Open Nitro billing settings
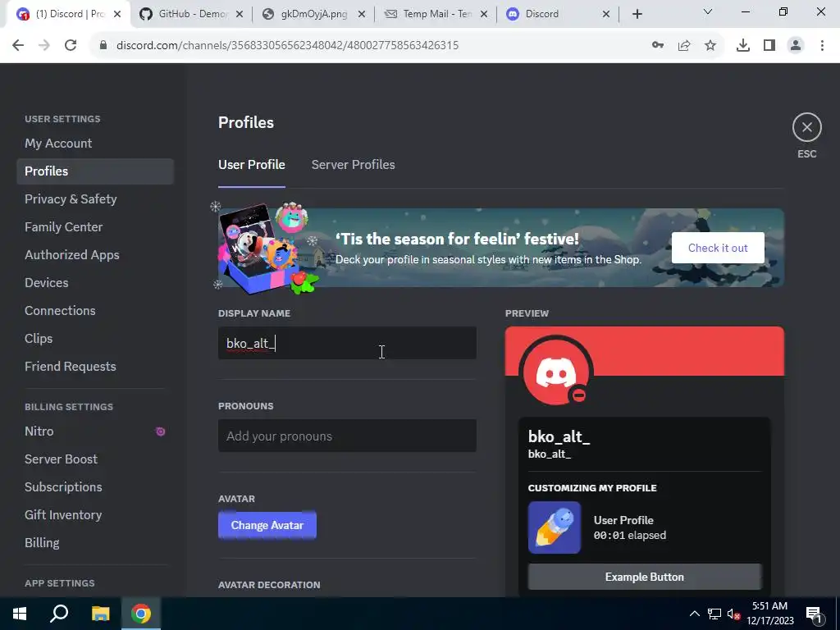This screenshot has height=630, width=840. 95,431
